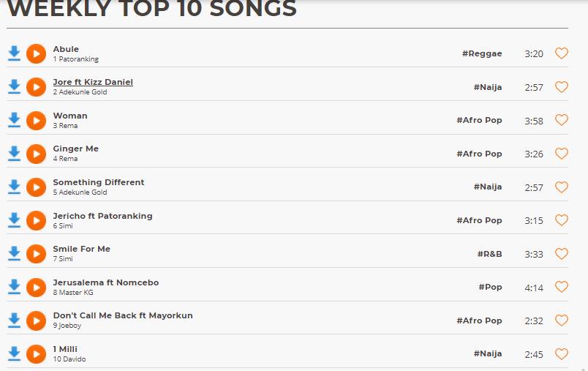Like the song 1 Milli

point(562,354)
